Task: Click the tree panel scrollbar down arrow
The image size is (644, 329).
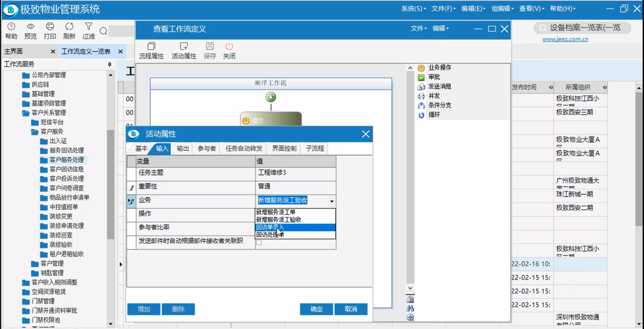Action: pos(110,324)
